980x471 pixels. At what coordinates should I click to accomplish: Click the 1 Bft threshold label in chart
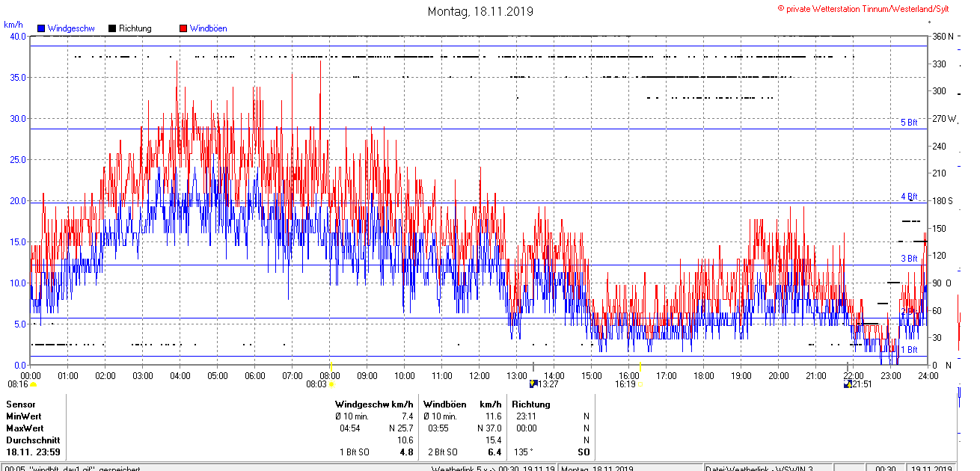click(908, 349)
